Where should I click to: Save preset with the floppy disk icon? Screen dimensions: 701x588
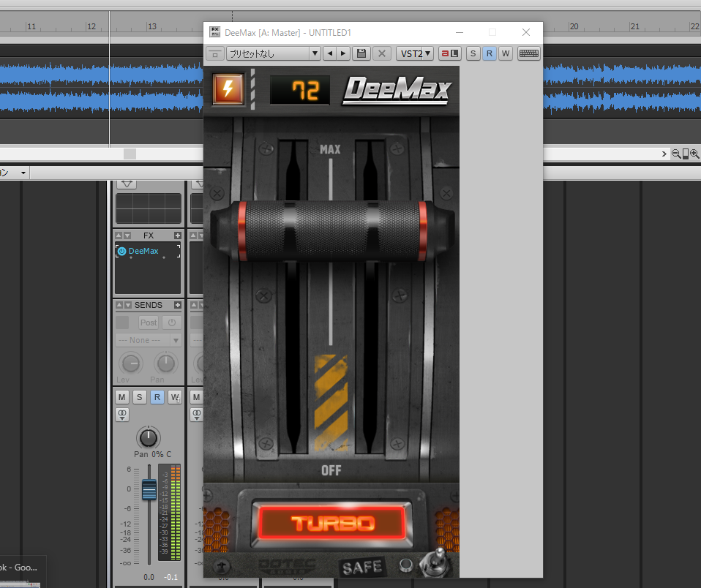[361, 54]
